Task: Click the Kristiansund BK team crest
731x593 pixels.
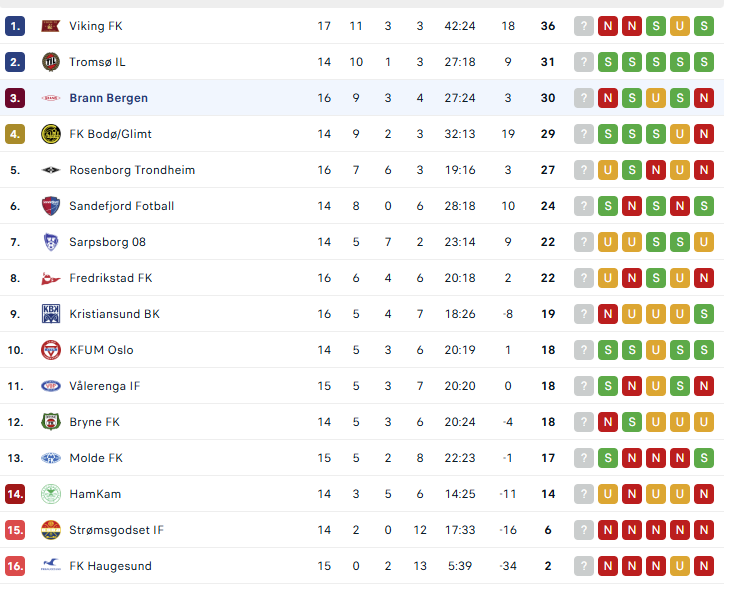Action: (50, 314)
